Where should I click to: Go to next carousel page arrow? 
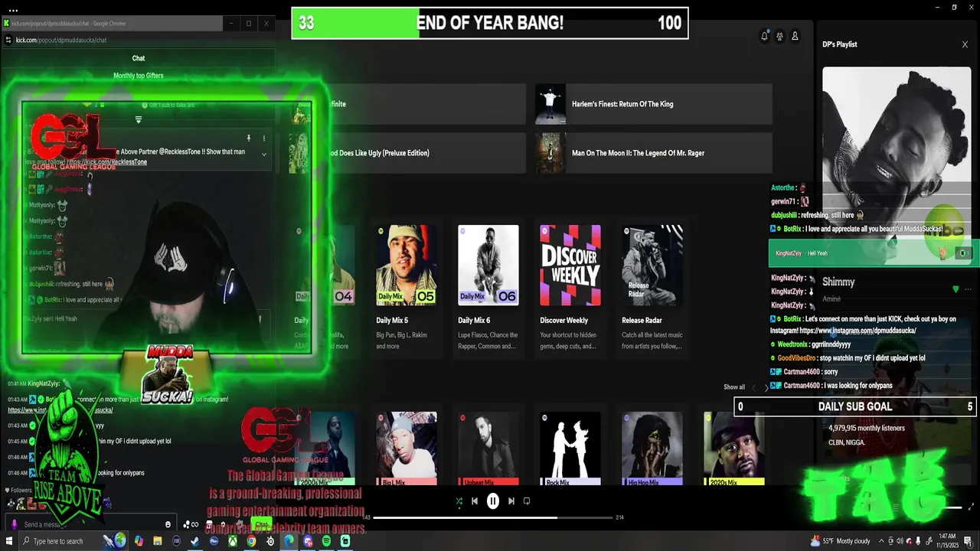(x=766, y=388)
